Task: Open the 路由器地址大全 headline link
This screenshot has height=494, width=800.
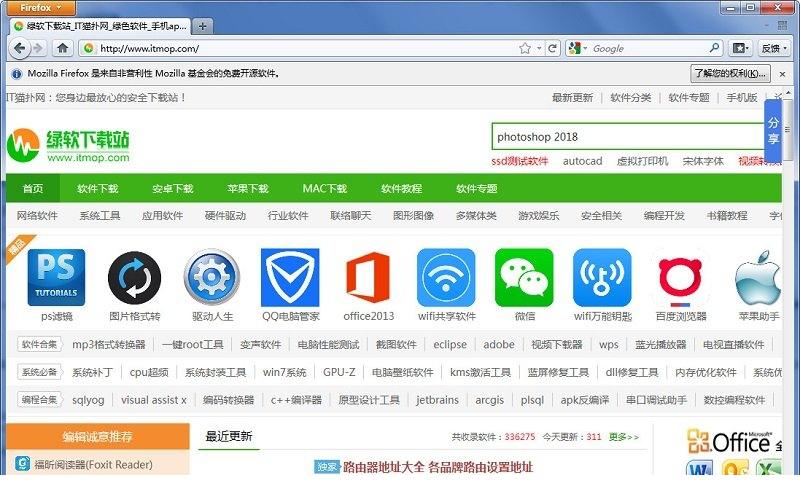Action: [438, 466]
